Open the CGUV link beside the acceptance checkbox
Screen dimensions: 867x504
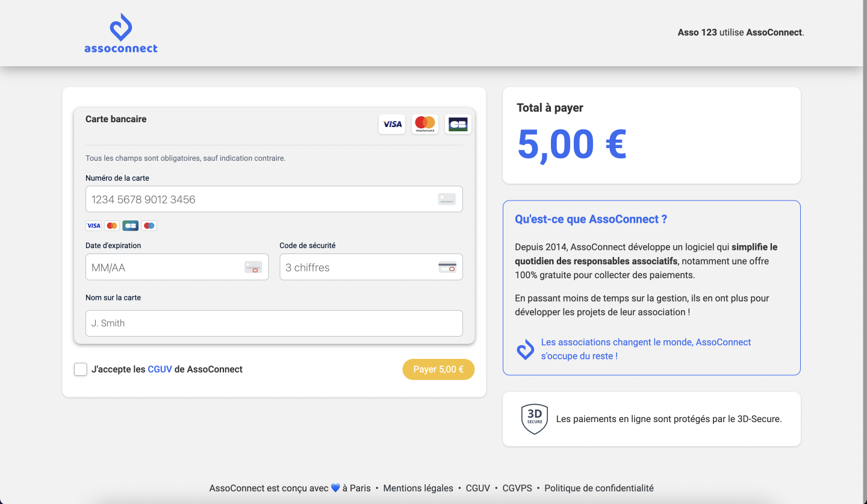click(160, 369)
